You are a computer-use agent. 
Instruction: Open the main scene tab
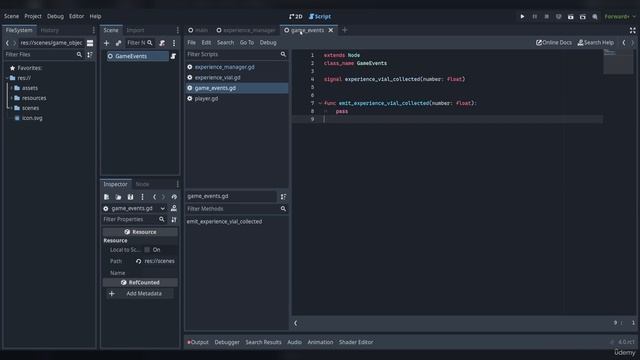click(198, 30)
